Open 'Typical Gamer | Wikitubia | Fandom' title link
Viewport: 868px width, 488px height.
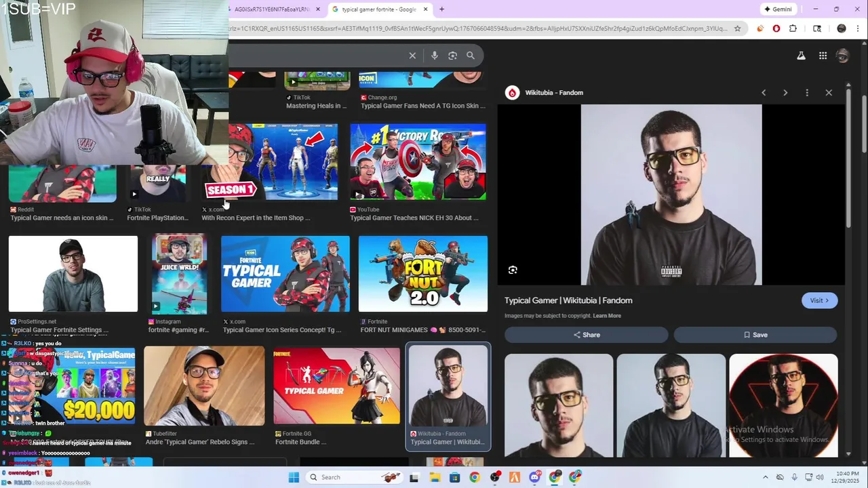click(568, 300)
